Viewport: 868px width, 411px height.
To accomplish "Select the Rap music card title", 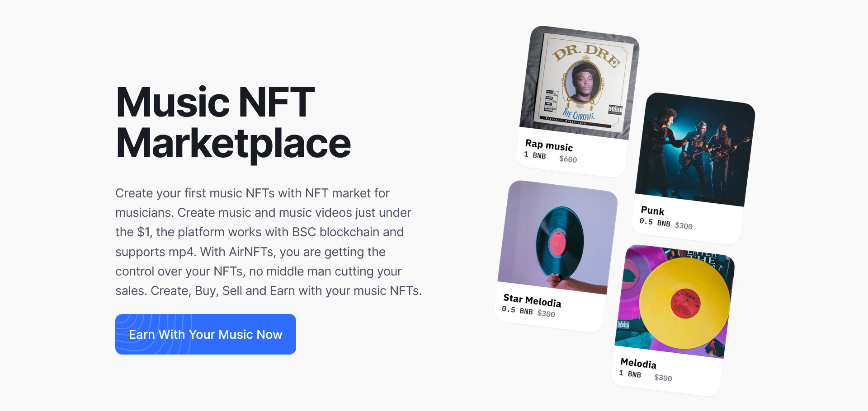I will 549,145.
